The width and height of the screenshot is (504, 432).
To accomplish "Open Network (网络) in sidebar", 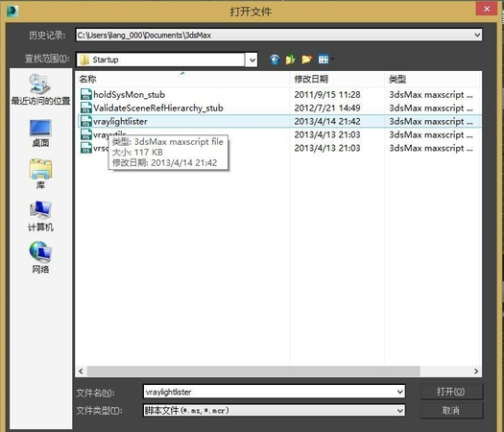I will click(40, 258).
